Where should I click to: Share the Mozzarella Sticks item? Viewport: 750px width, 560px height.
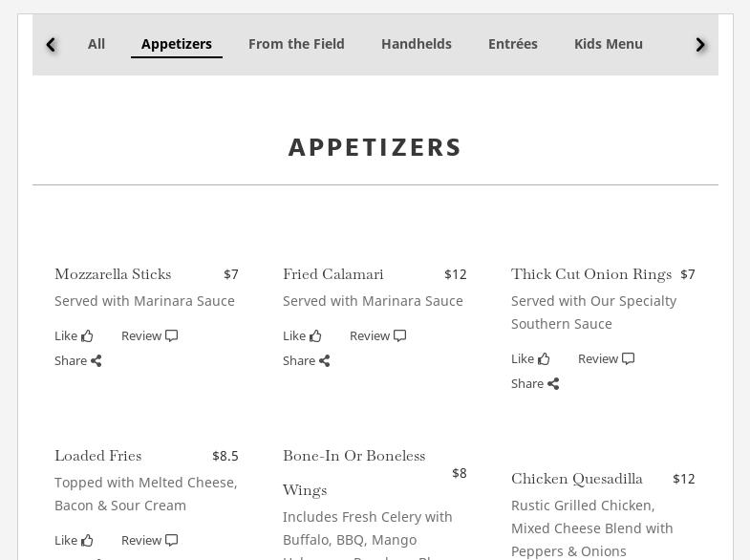point(77,360)
